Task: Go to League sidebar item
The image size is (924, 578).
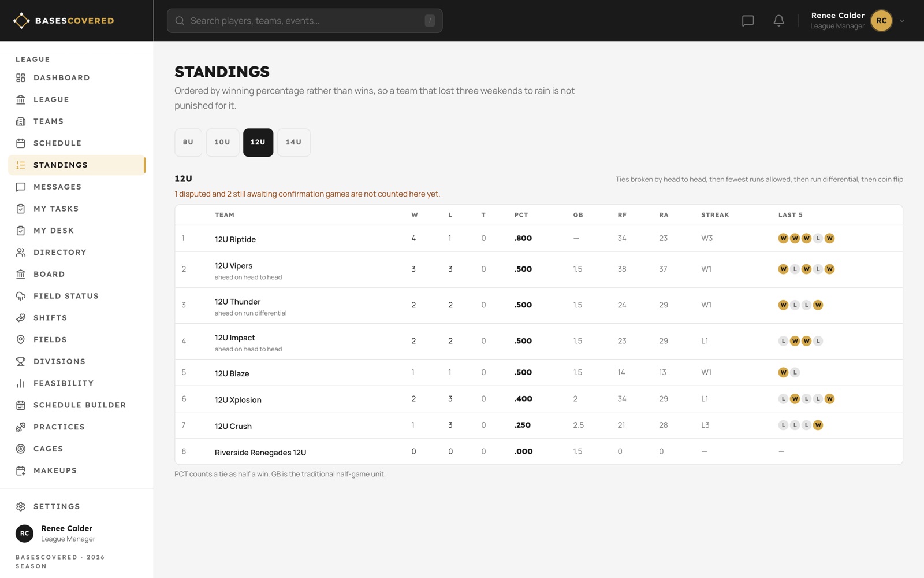Action: [x=77, y=99]
